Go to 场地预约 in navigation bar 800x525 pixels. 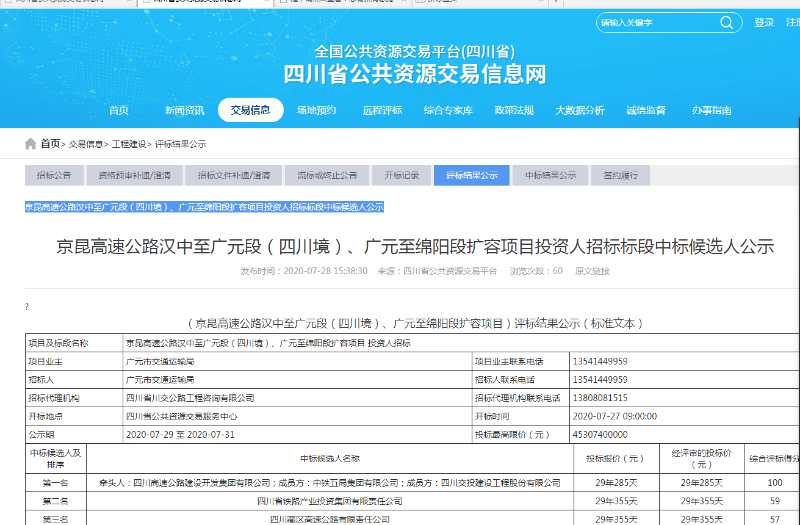point(316,110)
